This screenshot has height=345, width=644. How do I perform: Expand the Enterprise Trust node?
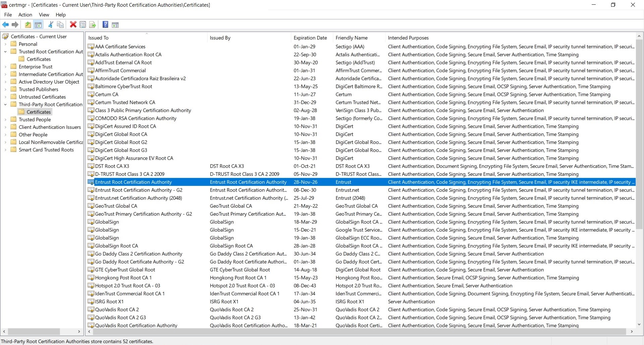pos(5,67)
